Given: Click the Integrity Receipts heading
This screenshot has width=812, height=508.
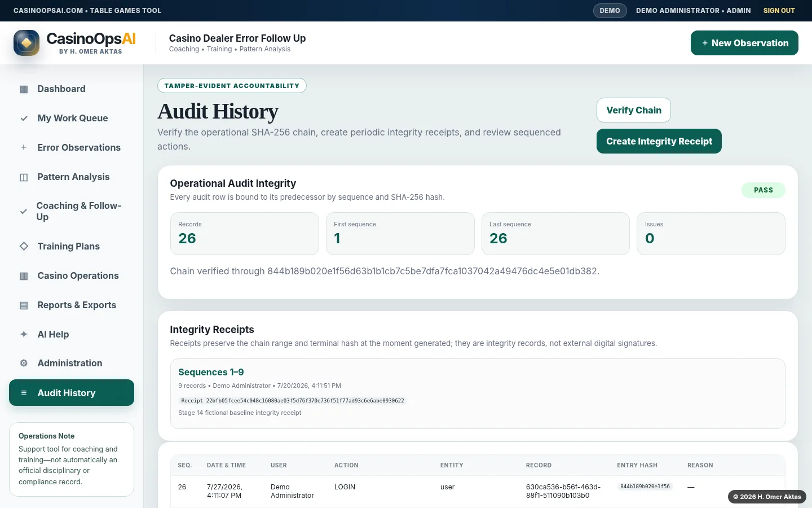Looking at the screenshot, I should (x=212, y=330).
